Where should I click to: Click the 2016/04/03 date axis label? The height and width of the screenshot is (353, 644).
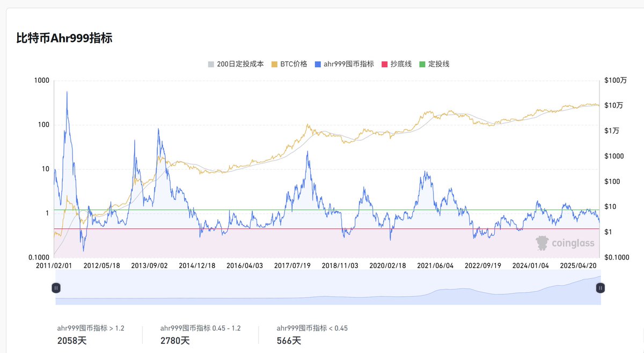(245, 265)
